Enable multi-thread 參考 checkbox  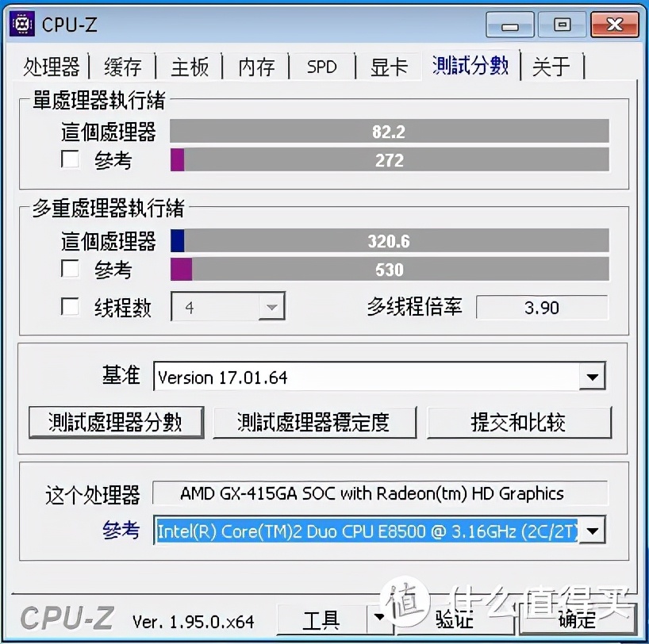coord(70,268)
